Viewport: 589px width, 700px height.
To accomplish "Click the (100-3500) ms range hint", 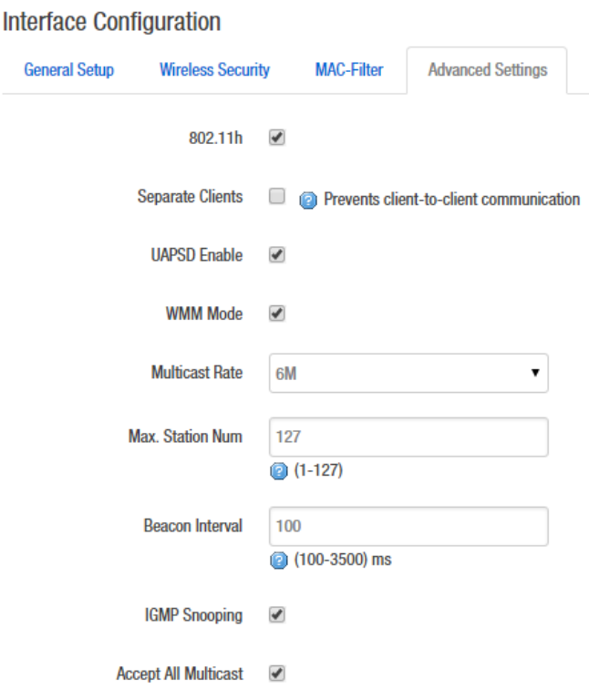I will (x=342, y=561).
